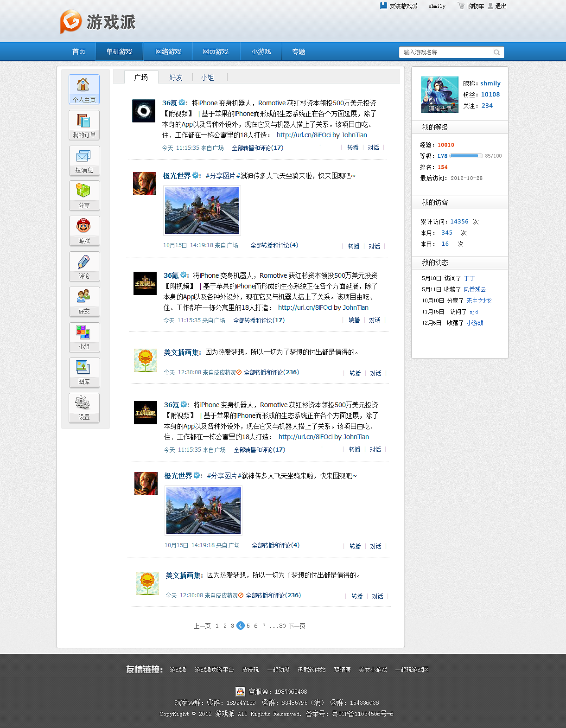Click the LV8 experience progress bar
The image size is (566, 728).
tap(466, 156)
